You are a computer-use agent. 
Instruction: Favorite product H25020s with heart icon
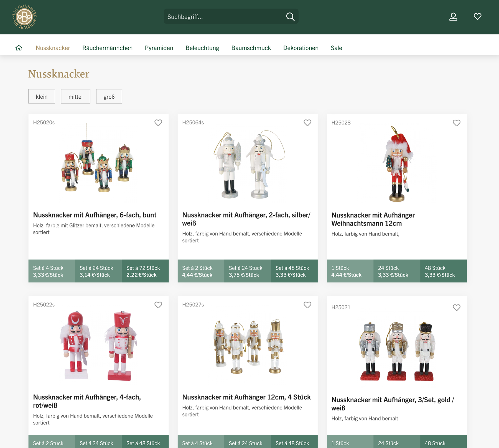coord(158,123)
